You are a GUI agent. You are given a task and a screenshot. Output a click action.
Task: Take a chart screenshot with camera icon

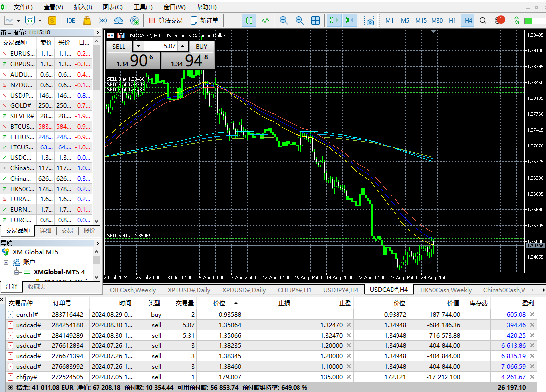point(369,20)
